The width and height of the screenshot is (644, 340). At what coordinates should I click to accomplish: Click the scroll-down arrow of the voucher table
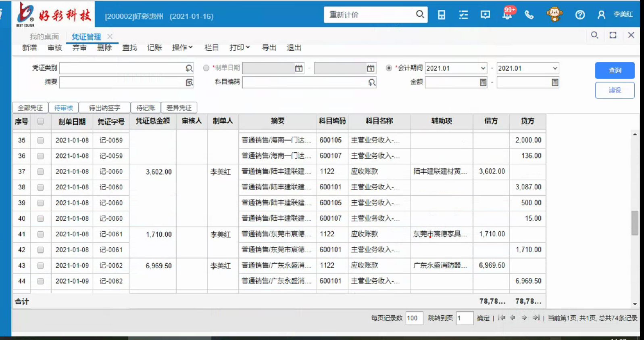635,304
